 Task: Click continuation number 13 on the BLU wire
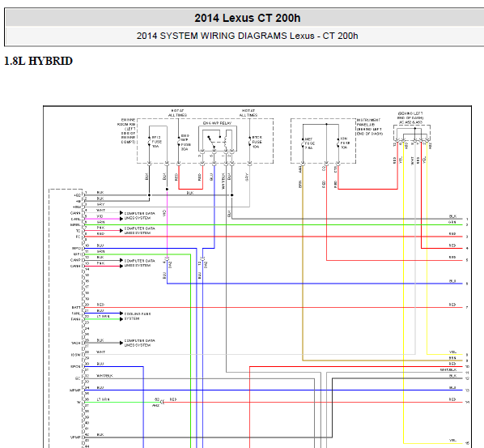(467, 390)
